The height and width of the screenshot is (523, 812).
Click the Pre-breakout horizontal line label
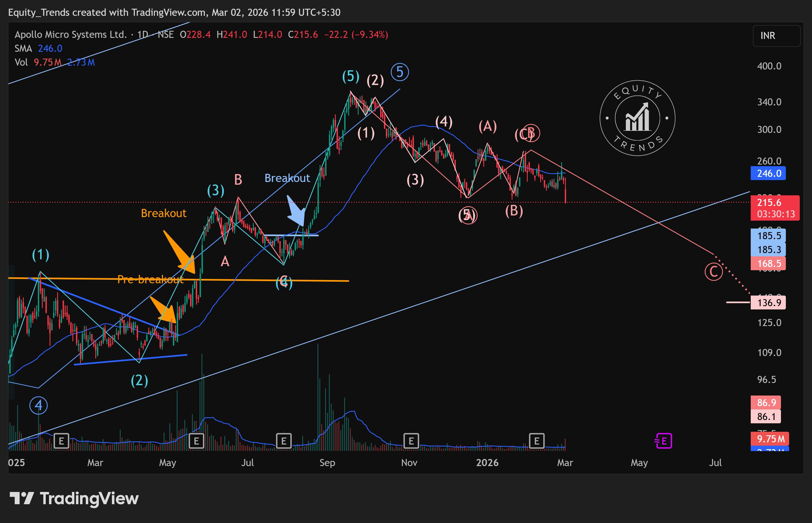coord(150,279)
